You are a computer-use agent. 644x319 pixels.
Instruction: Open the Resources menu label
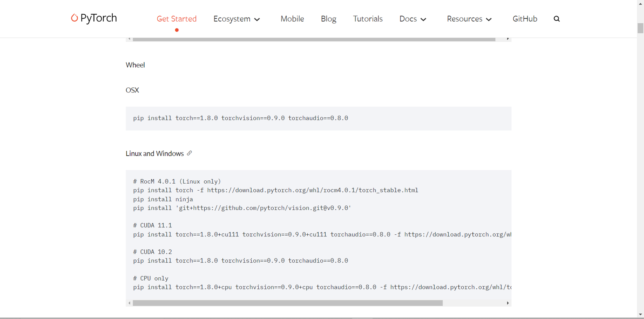pos(465,19)
